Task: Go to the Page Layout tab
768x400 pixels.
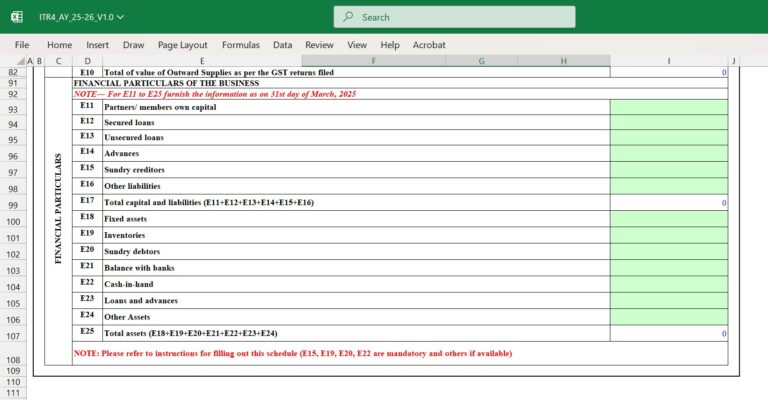Action: point(183,45)
